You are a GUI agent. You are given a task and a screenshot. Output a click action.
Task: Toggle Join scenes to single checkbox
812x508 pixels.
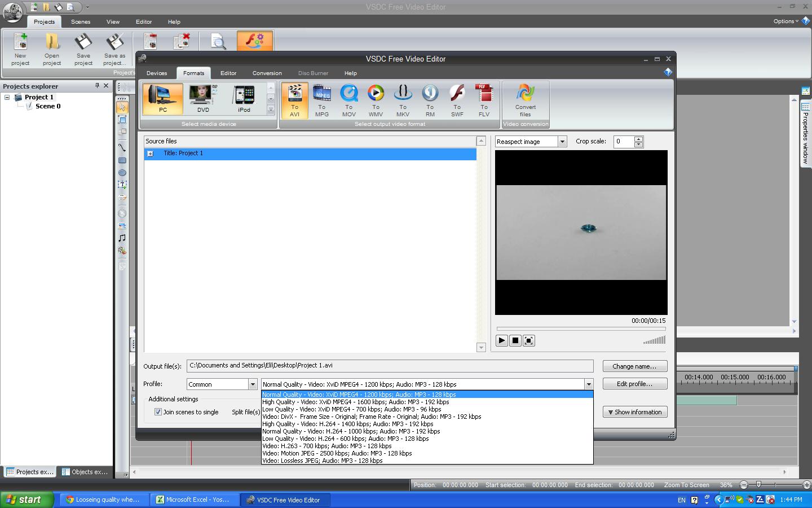pyautogui.click(x=158, y=412)
